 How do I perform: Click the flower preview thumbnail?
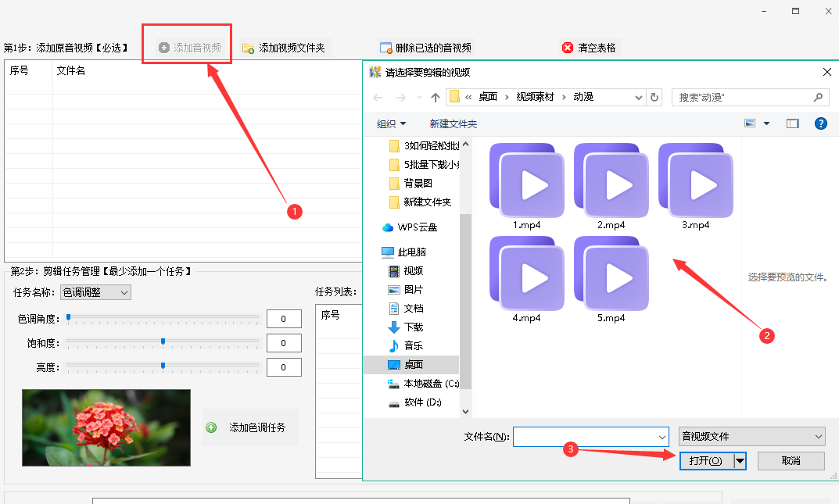click(x=106, y=427)
